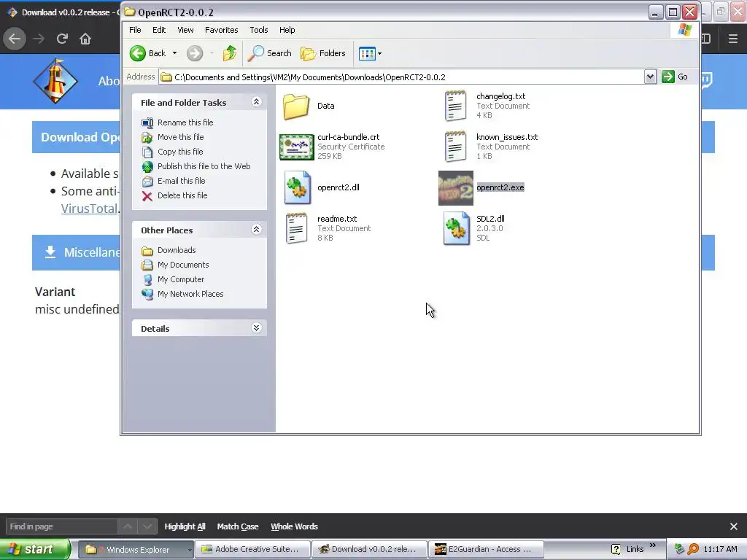The width and height of the screenshot is (747, 560).
Task: Click Rename this file
Action: 185,122
